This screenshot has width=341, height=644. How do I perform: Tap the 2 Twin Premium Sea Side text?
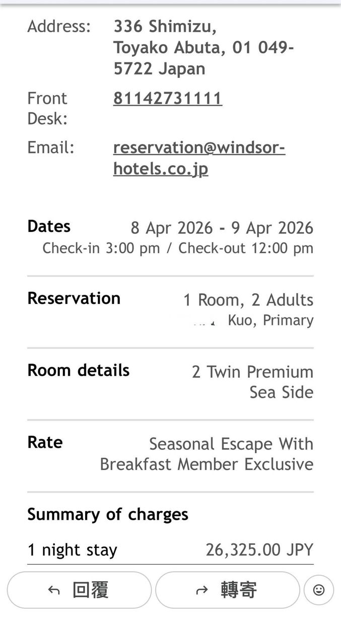[x=252, y=382]
